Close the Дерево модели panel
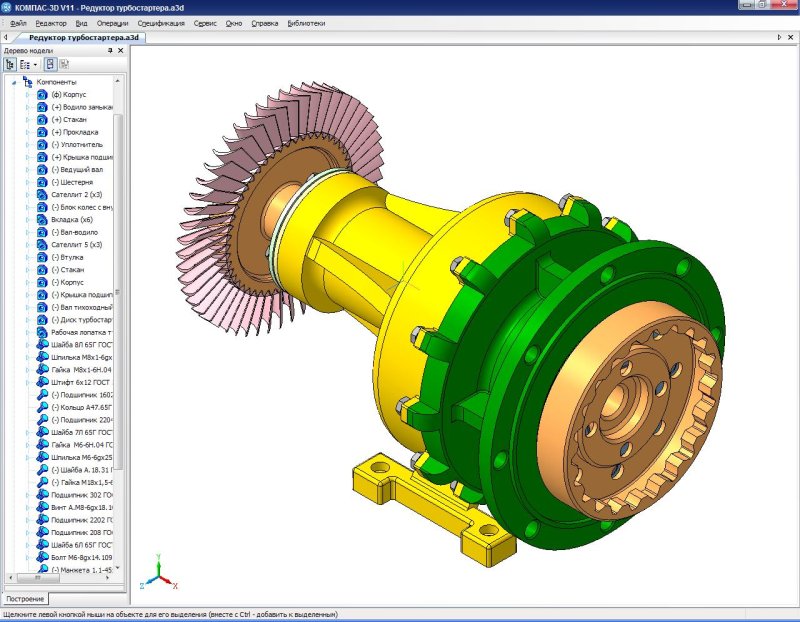Screen dimensions: 800x622 pos(120,51)
